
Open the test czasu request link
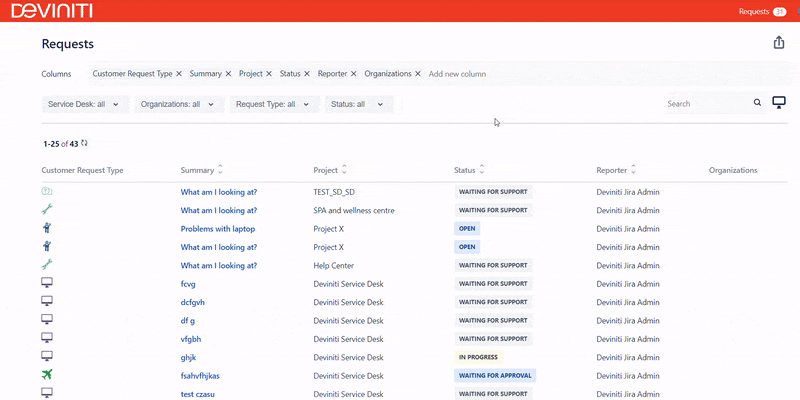pyautogui.click(x=198, y=394)
